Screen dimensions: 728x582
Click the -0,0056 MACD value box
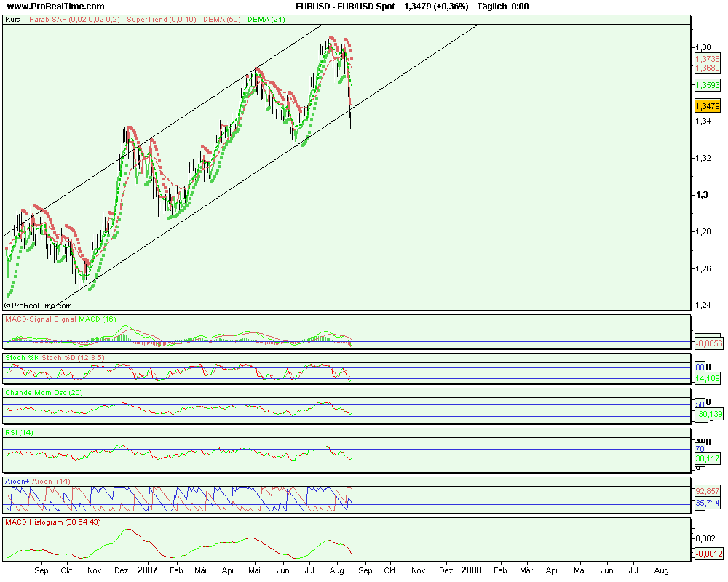709,343
